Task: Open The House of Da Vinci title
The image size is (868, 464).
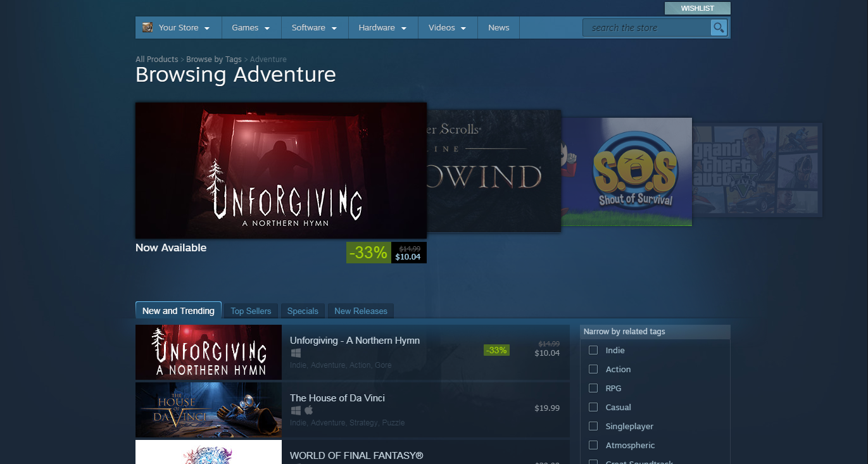Action: point(337,398)
